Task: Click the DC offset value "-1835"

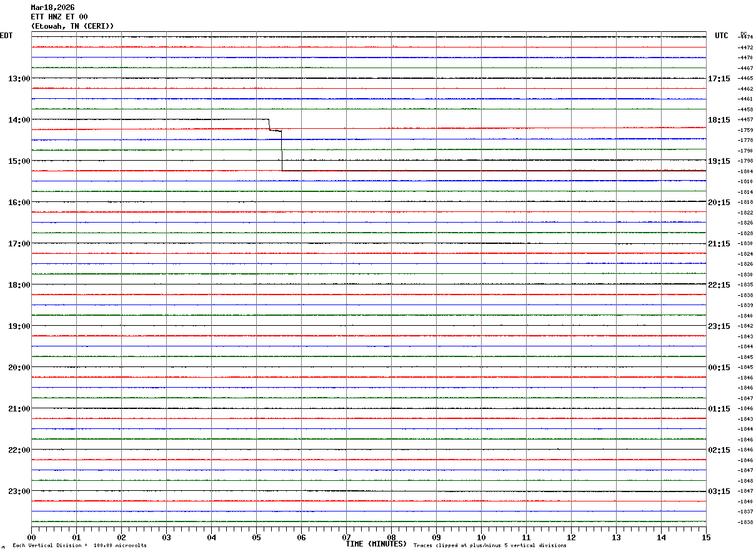Action: (x=745, y=285)
